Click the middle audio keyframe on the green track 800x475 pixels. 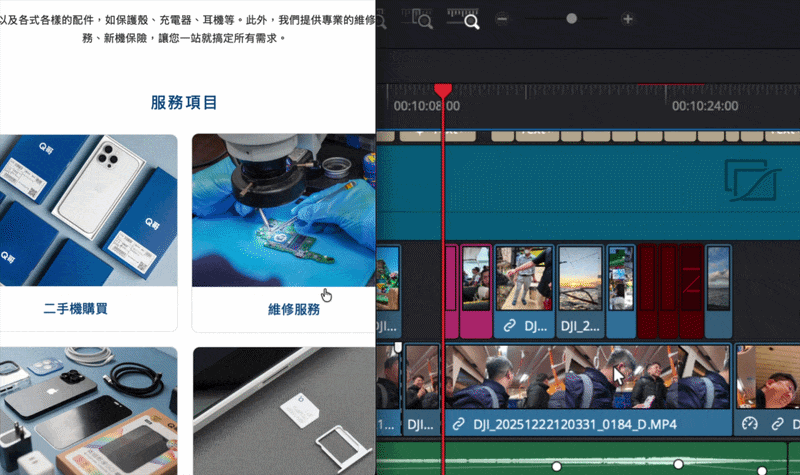tap(678, 464)
